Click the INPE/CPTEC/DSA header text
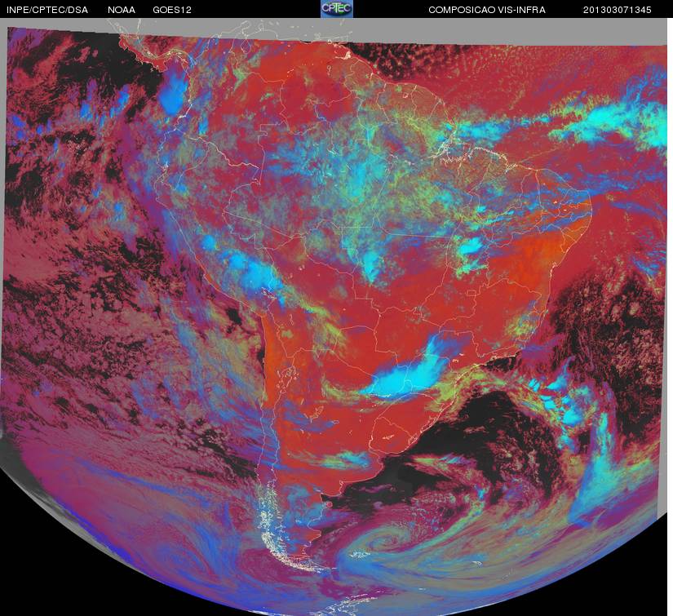673x616 pixels. point(47,10)
